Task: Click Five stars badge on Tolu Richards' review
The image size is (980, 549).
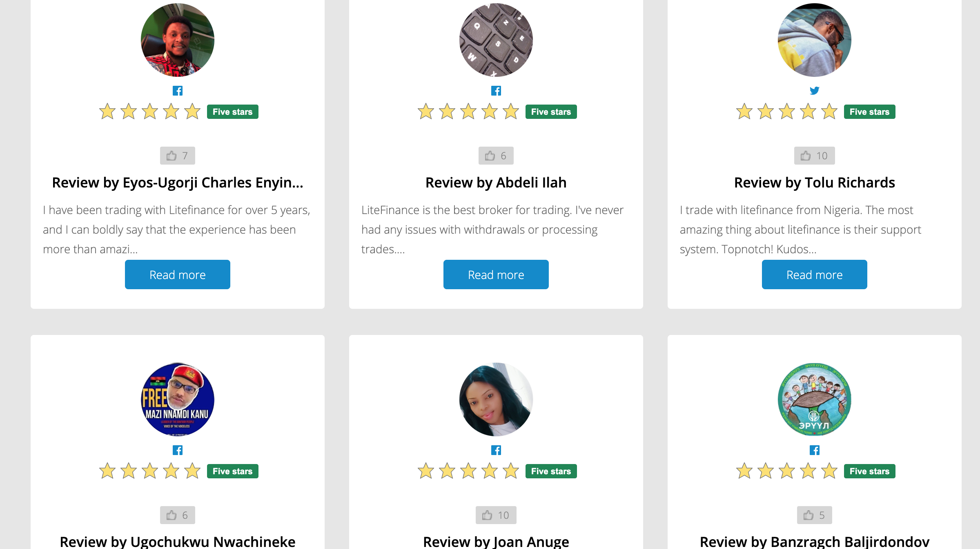Action: pos(869,112)
